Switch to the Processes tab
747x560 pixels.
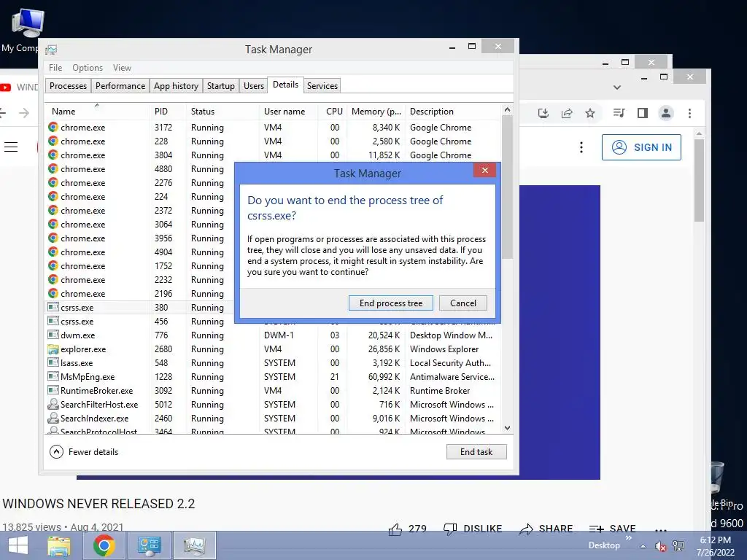(68, 86)
